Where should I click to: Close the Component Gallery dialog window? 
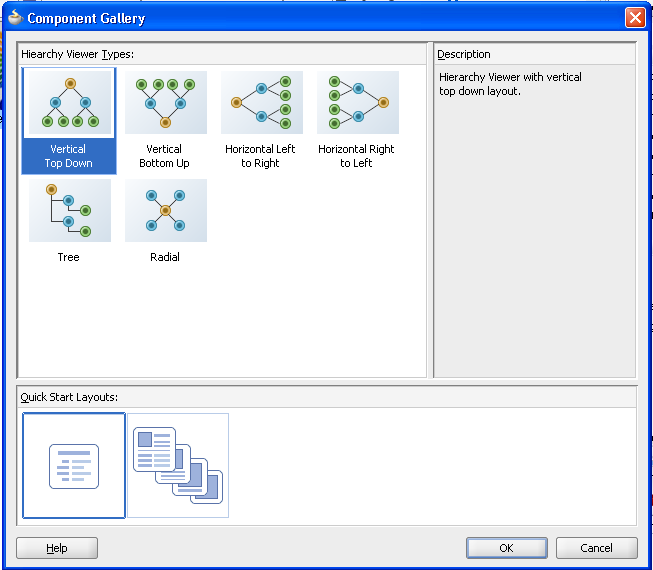click(x=634, y=18)
